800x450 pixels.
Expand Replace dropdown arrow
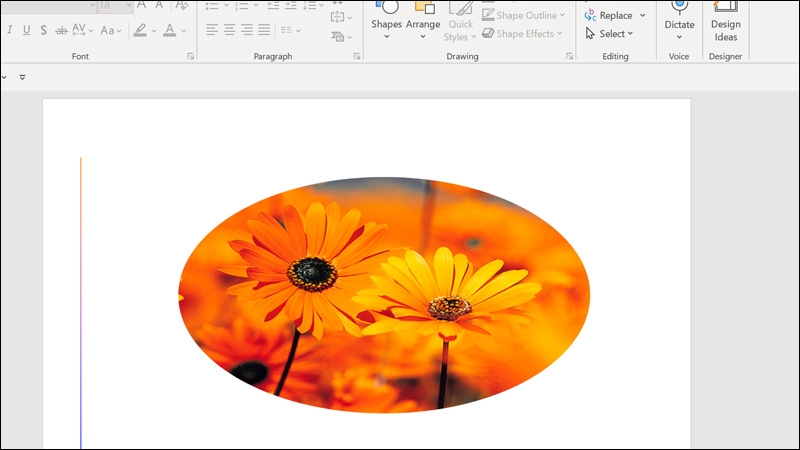(642, 15)
